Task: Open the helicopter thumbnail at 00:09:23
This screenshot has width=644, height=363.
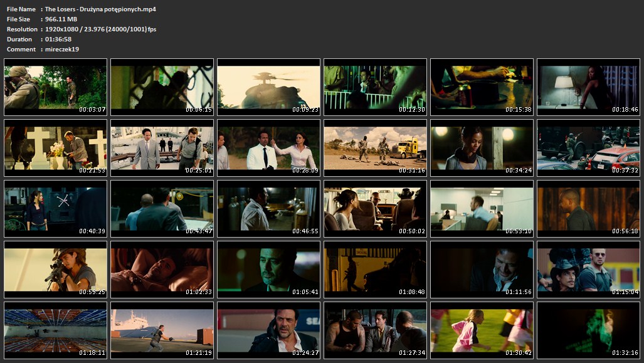Action: click(x=268, y=87)
